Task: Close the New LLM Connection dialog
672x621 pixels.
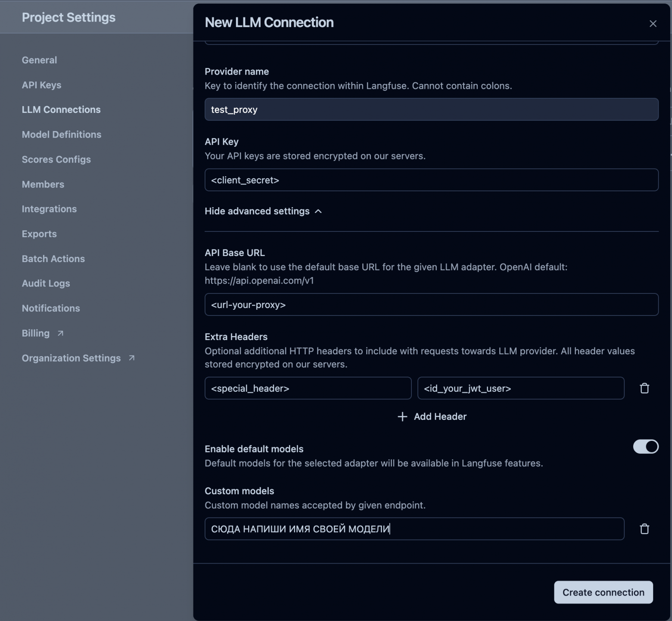Action: pyautogui.click(x=653, y=24)
